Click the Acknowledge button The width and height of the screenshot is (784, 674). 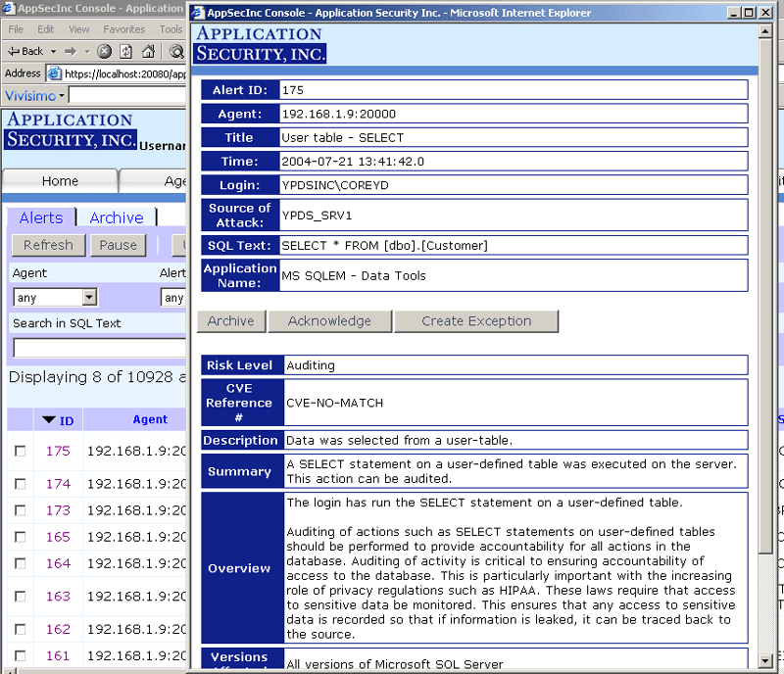pyautogui.click(x=329, y=321)
